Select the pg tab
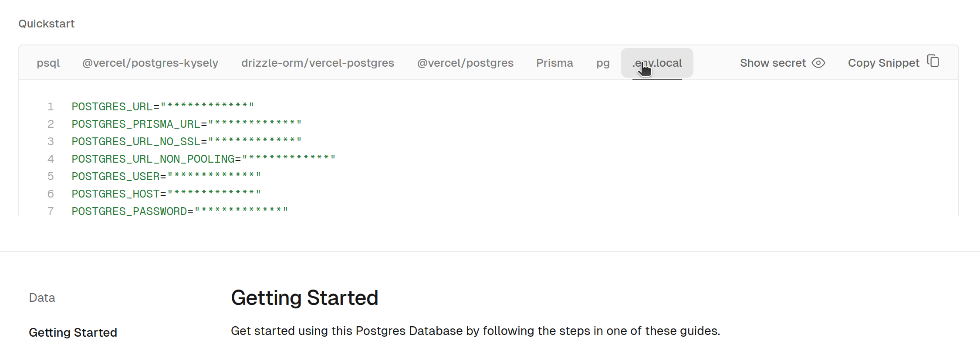980x355 pixels. click(602, 63)
